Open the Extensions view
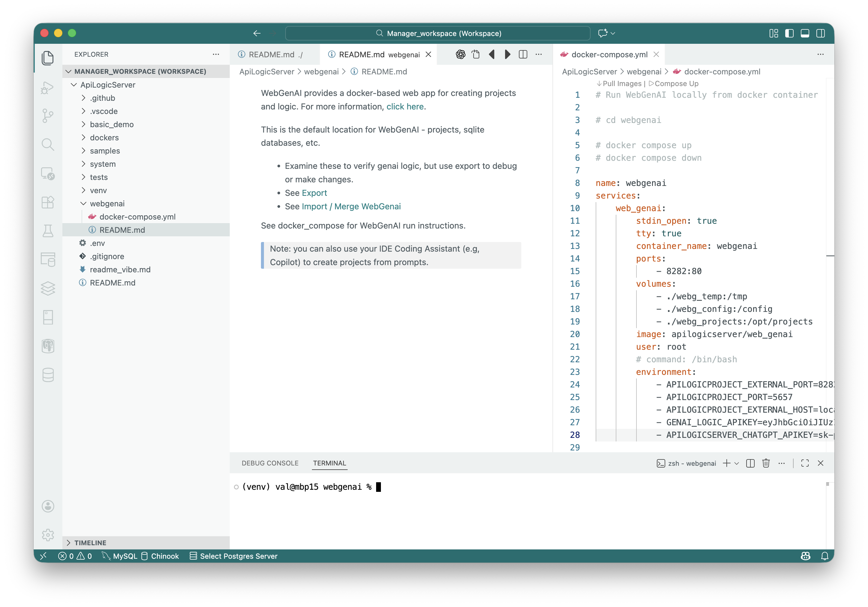This screenshot has width=868, height=607. point(48,202)
